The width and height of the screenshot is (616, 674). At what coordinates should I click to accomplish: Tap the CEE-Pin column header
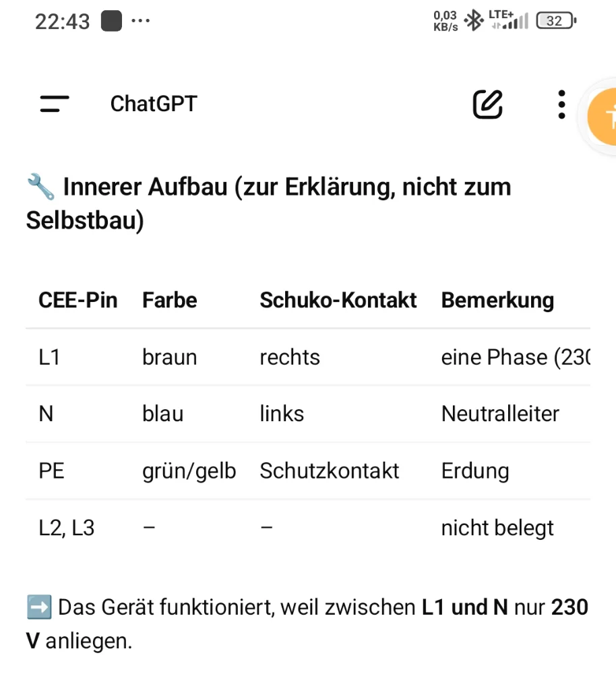(x=78, y=300)
